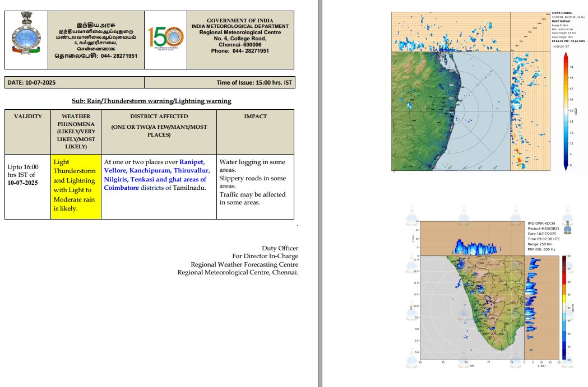Click 'Regional Meteorological Centre, Chennai.' signature line
This screenshot has height=387, width=588.
(238, 272)
